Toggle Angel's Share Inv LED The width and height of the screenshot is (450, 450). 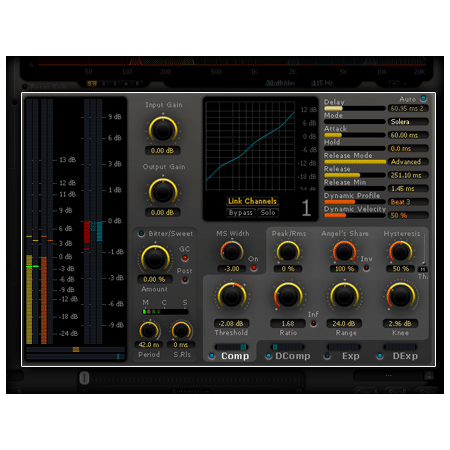pos(366,268)
